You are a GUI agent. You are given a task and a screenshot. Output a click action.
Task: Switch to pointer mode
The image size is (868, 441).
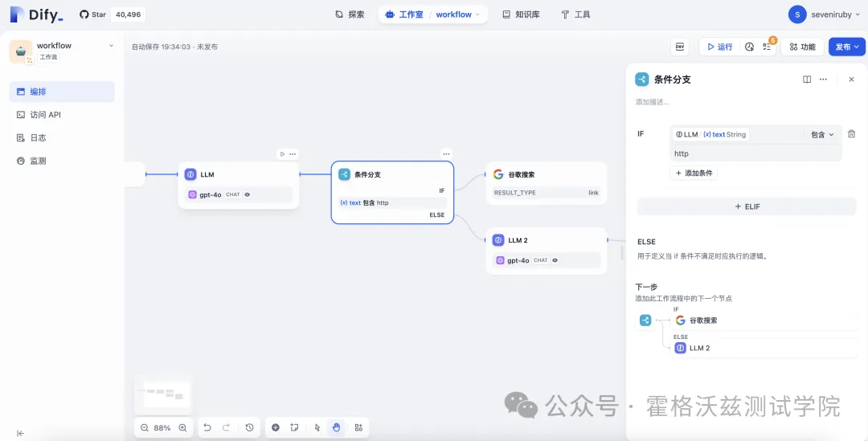pos(317,427)
